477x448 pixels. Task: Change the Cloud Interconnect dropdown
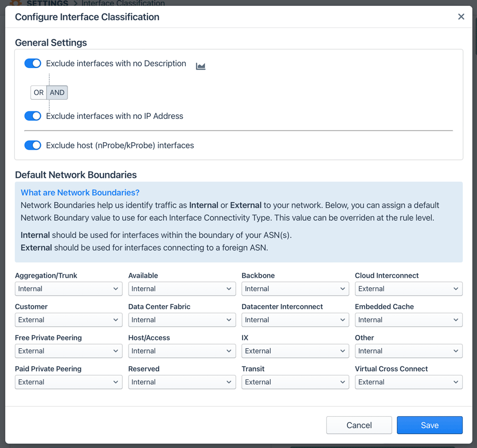(x=408, y=288)
